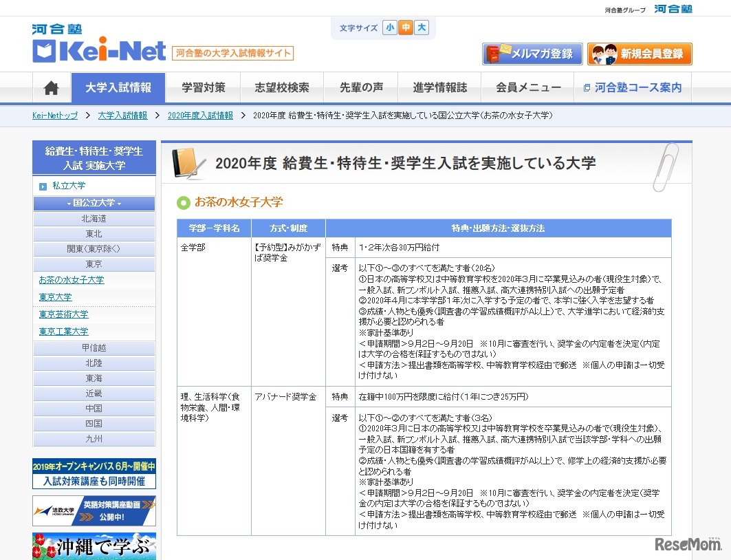Select the 大 font size option

[x=421, y=28]
